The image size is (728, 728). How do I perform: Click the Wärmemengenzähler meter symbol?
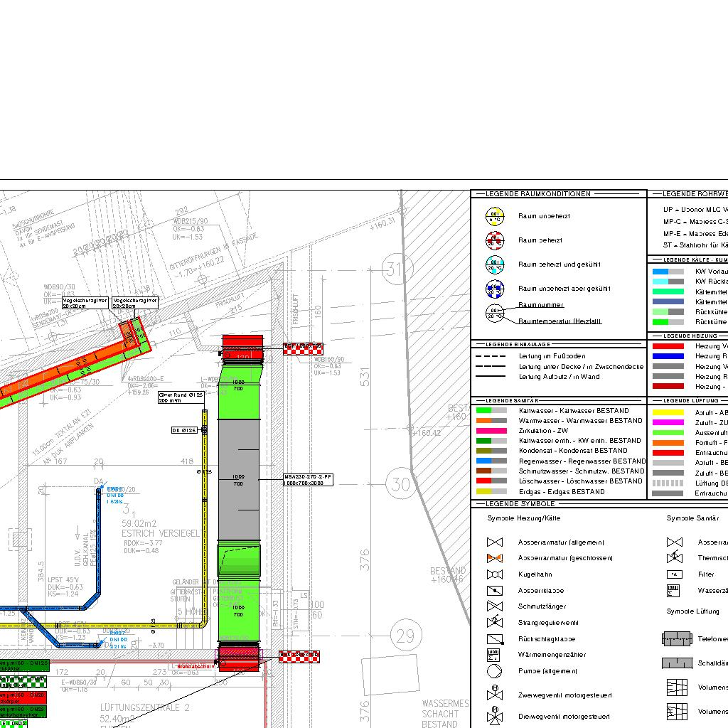[495, 655]
